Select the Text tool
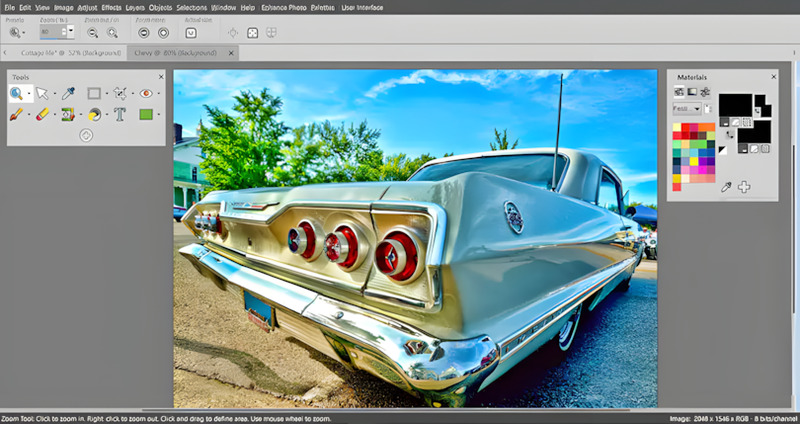The height and width of the screenshot is (424, 800). (x=120, y=115)
